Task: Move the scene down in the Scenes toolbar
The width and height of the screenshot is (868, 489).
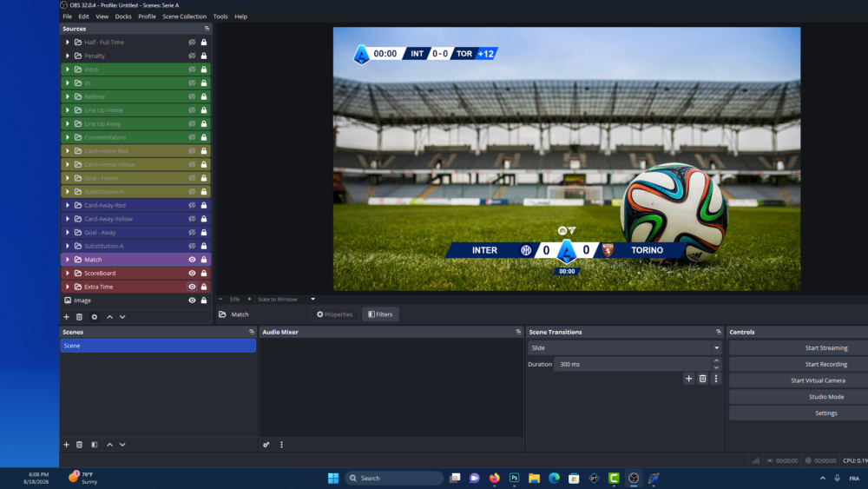Action: tap(122, 445)
